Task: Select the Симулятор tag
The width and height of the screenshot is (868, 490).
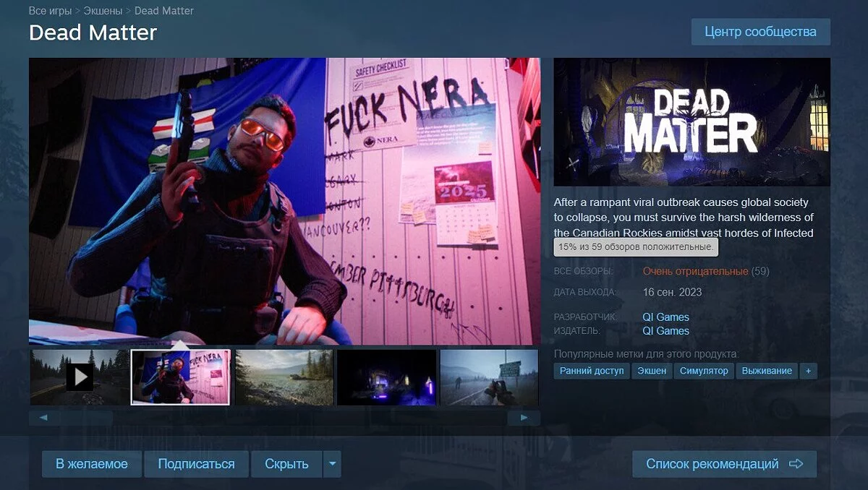Action: point(704,371)
